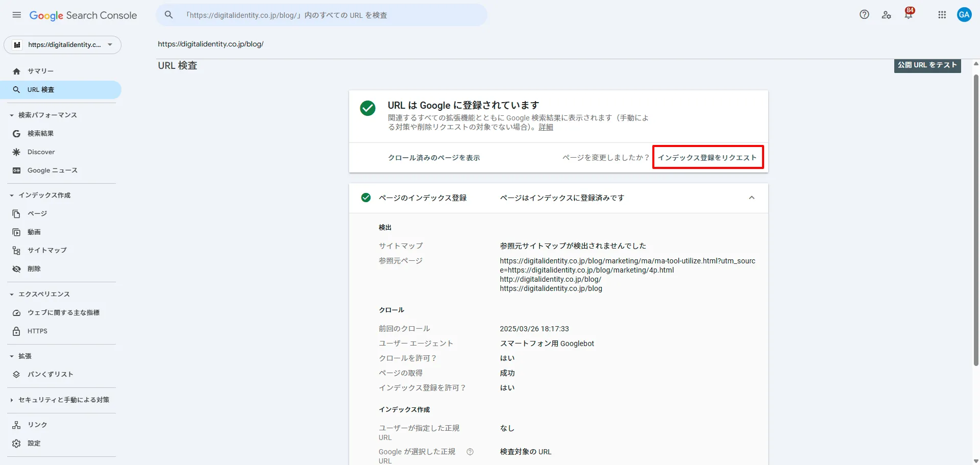The image size is (980, 465).
Task: Click the Discover asterisk icon
Action: pos(16,152)
